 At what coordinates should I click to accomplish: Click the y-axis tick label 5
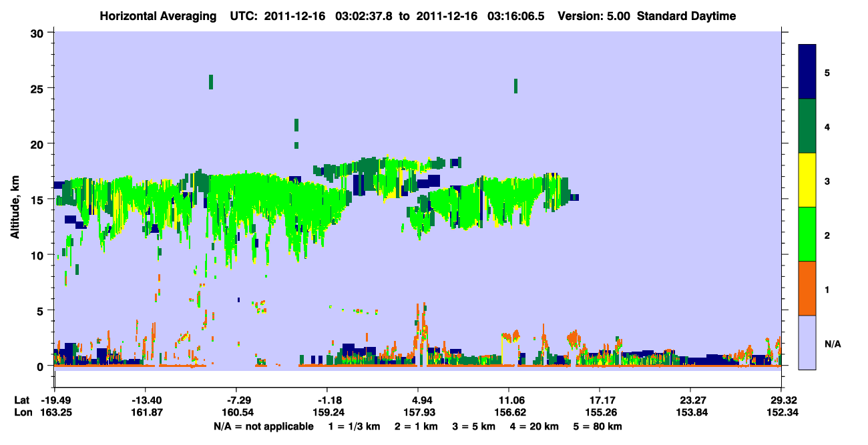(x=41, y=310)
